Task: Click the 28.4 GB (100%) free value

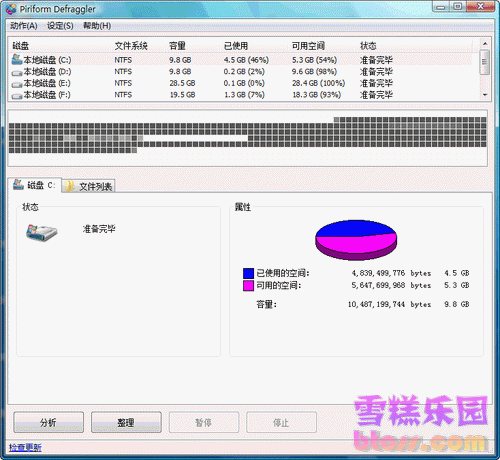Action: coord(318,83)
